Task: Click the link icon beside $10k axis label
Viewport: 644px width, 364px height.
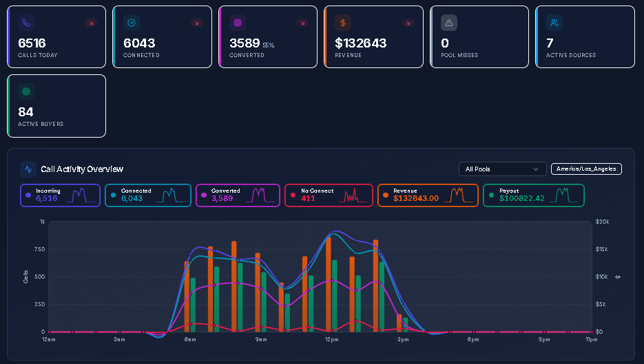Action: pyautogui.click(x=617, y=277)
